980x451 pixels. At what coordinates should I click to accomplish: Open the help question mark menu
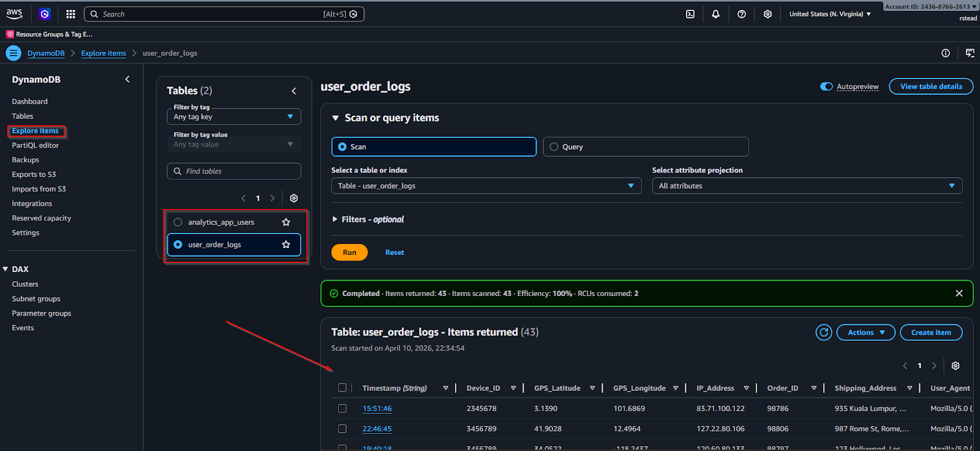742,14
